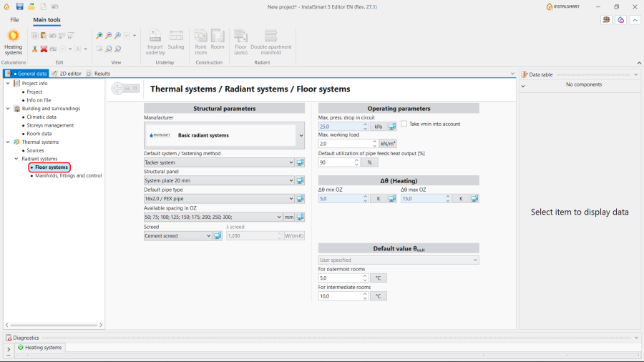Open Manifolds, fittings and control item

click(x=68, y=176)
